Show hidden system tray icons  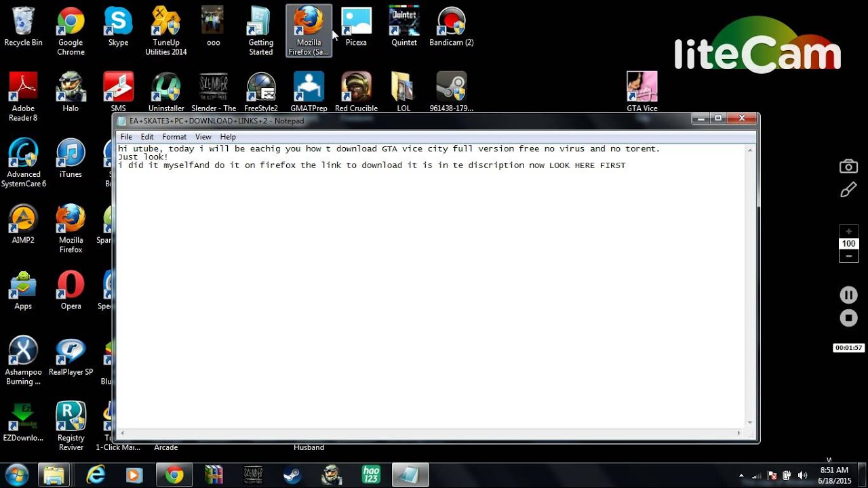(x=741, y=476)
